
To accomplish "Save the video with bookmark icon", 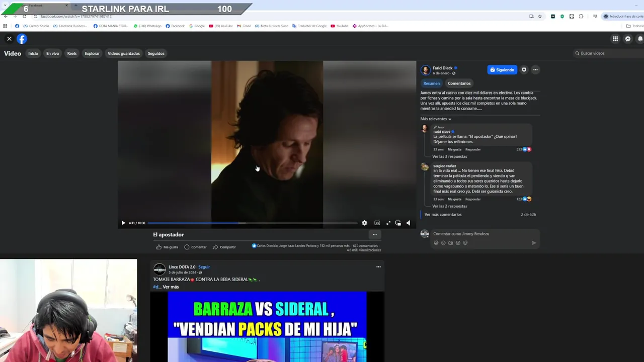I will point(524,70).
